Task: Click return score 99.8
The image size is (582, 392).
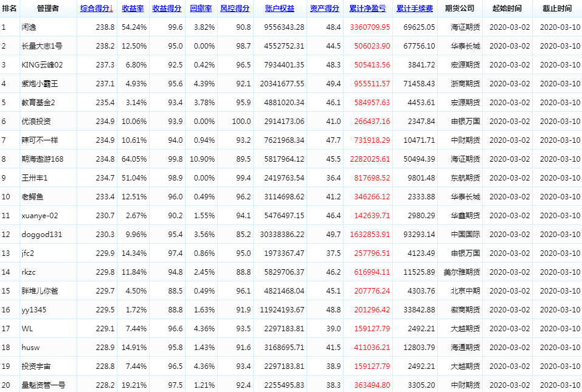Action: click(176, 159)
